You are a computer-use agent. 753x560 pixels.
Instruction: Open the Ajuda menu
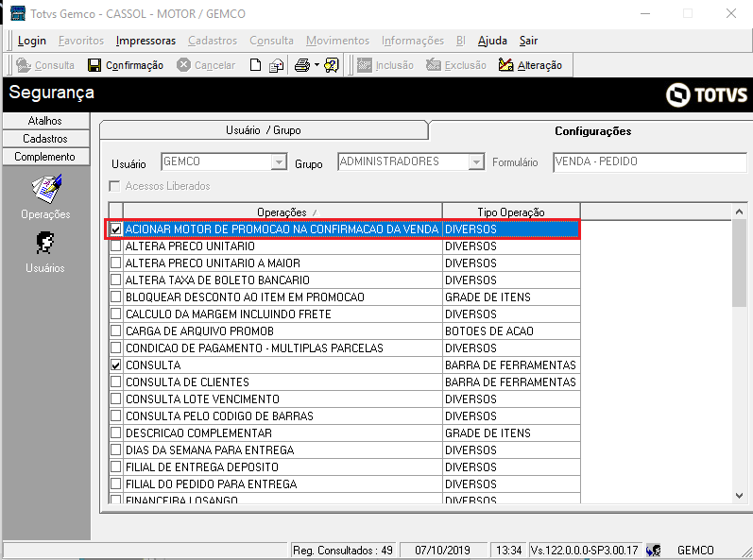coord(492,41)
